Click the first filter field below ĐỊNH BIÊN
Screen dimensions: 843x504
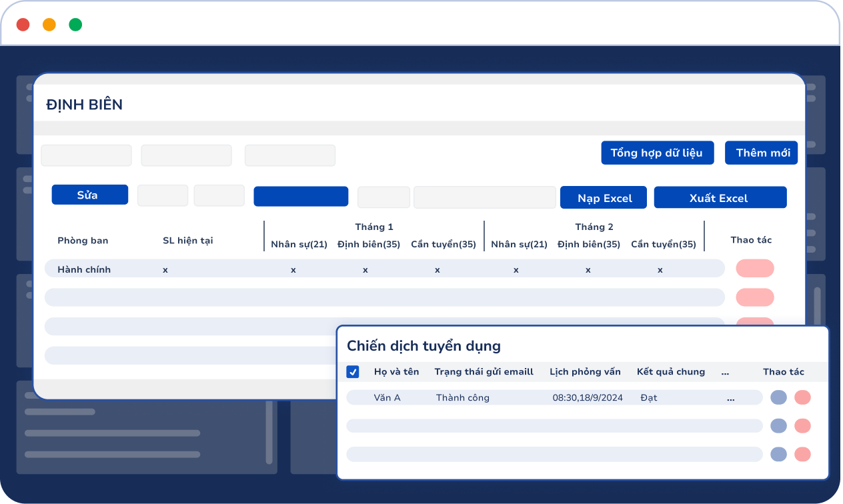[86, 155]
